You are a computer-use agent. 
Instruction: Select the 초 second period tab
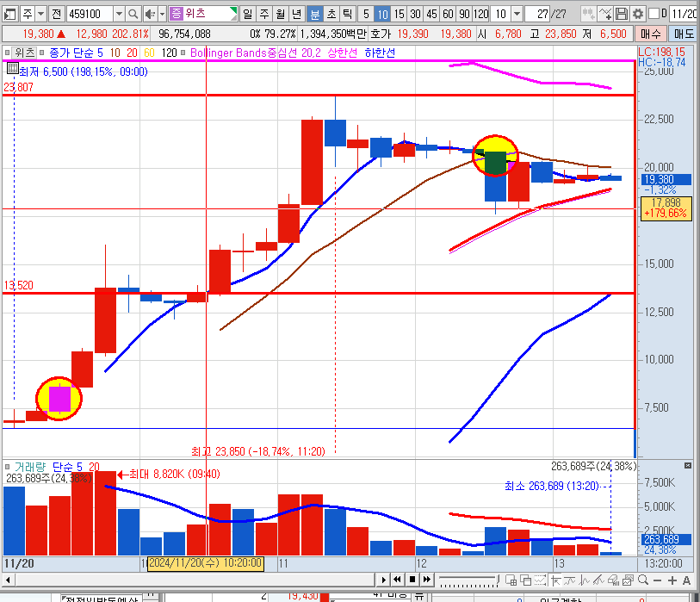331,15
